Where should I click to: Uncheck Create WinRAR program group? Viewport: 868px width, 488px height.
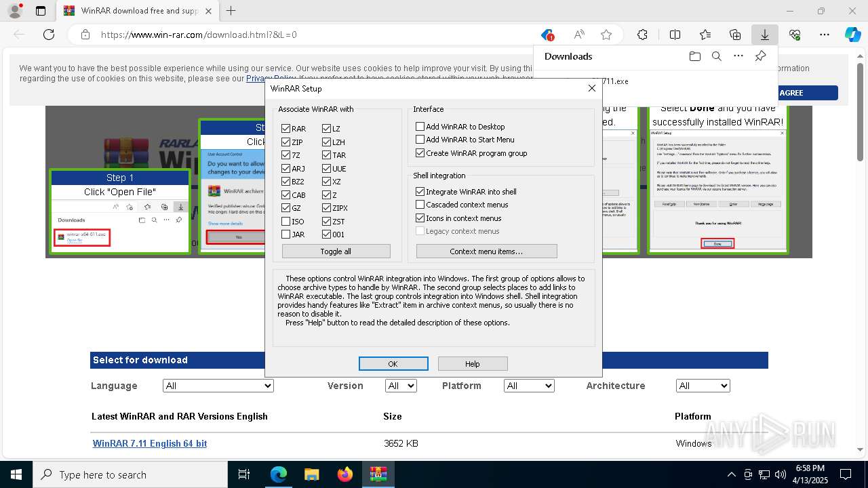click(420, 153)
